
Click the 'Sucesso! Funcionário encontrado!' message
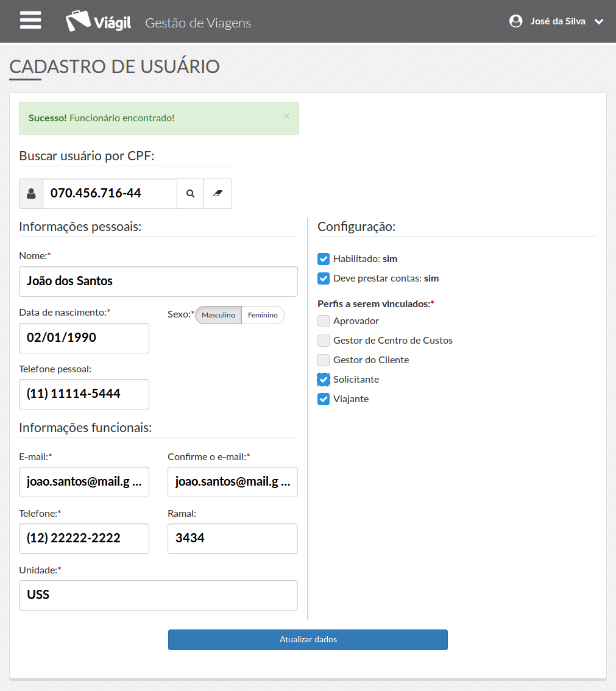[101, 118]
